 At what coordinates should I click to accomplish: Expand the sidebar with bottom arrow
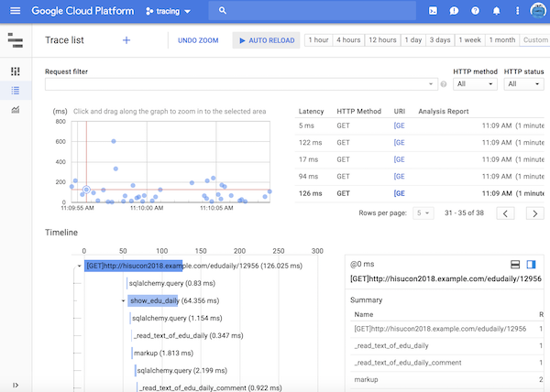coord(16,386)
